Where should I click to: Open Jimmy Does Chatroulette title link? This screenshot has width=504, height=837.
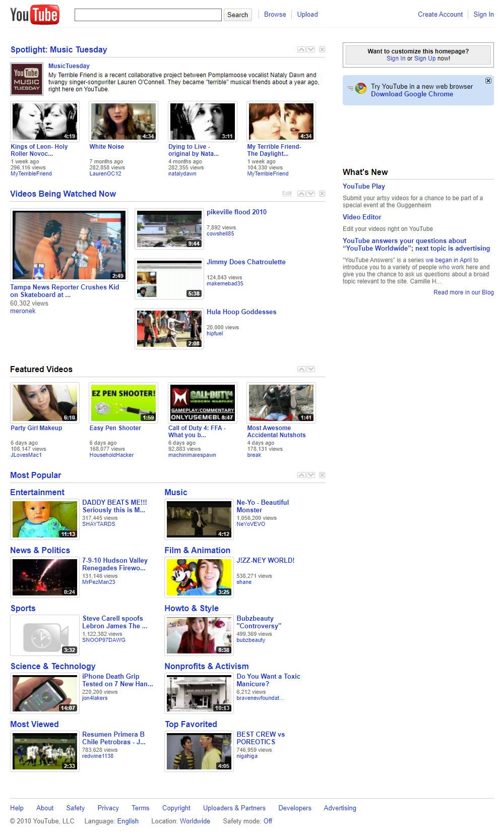[x=246, y=262]
